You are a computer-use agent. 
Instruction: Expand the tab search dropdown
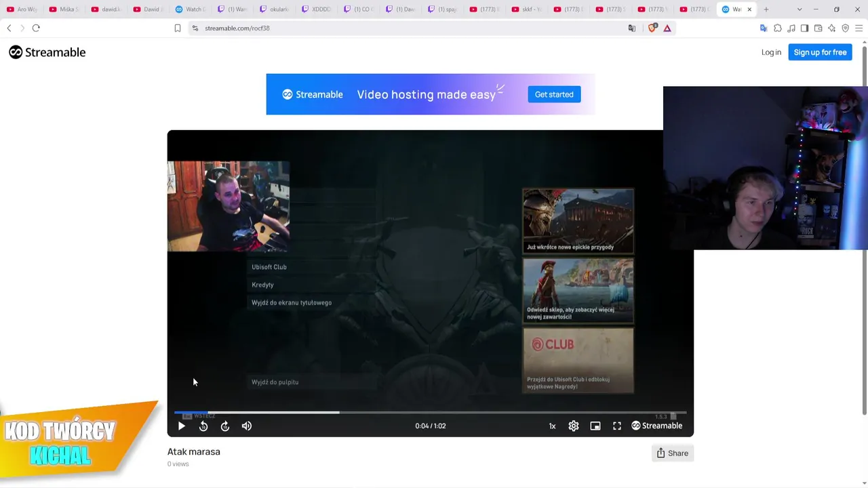800,9
